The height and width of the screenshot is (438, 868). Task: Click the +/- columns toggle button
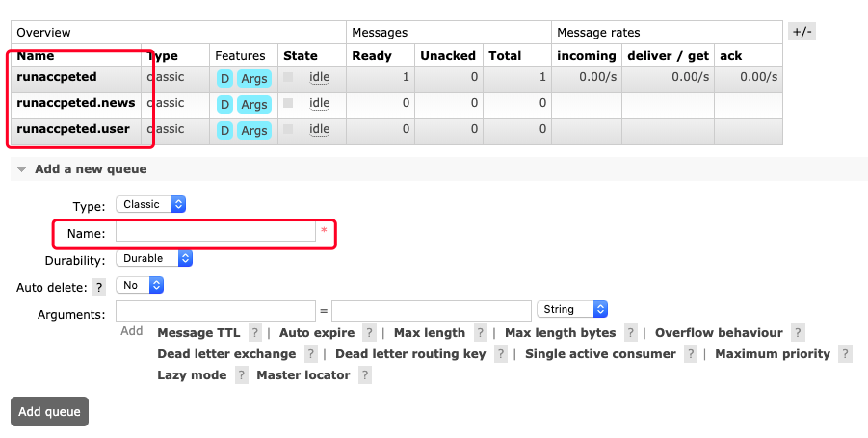click(x=802, y=32)
